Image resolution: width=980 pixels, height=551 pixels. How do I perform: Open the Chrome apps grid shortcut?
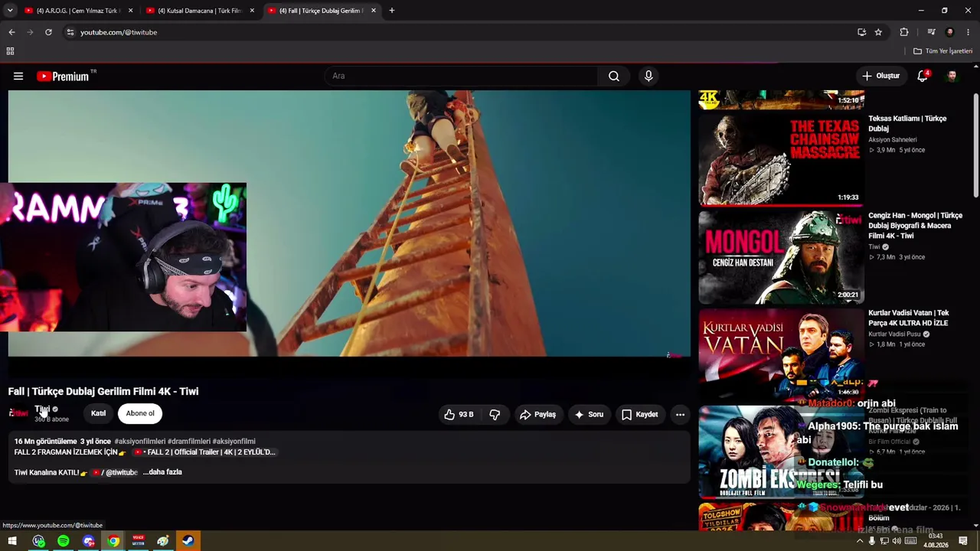click(x=10, y=51)
